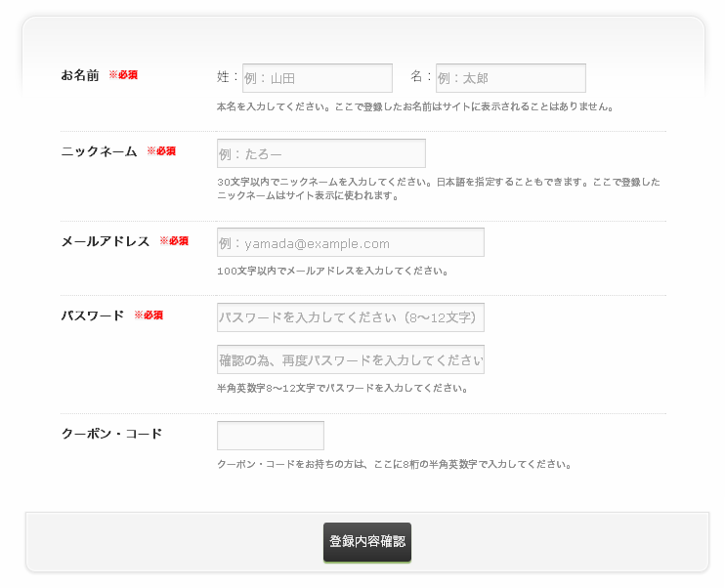
Task: Click the 本名を入力してください help text
Action: point(415,106)
